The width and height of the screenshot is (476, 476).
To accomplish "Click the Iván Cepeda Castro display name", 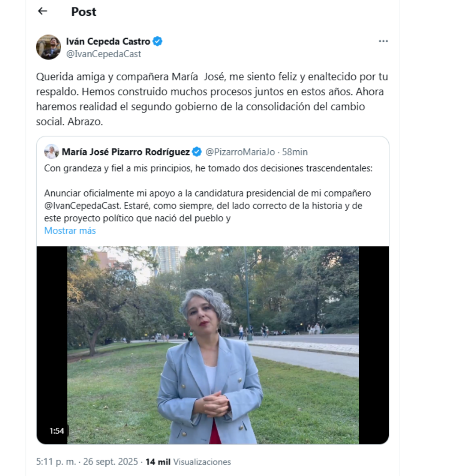I will tap(108, 41).
